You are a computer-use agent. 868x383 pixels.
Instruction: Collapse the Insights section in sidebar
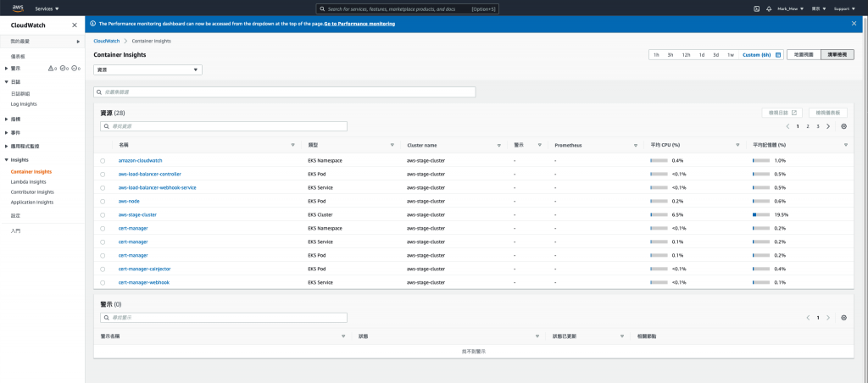[6, 160]
